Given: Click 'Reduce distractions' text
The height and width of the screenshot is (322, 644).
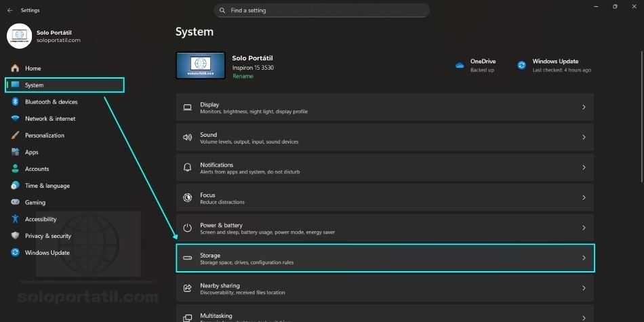Looking at the screenshot, I should click(222, 202).
